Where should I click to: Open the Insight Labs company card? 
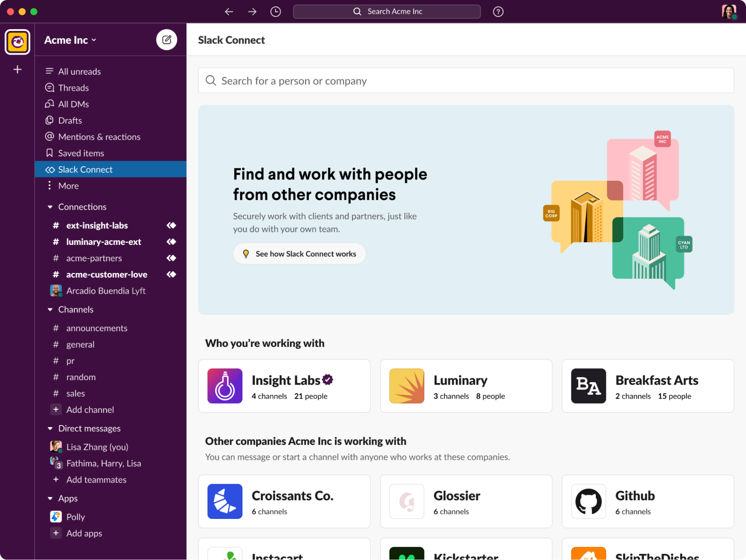point(284,386)
